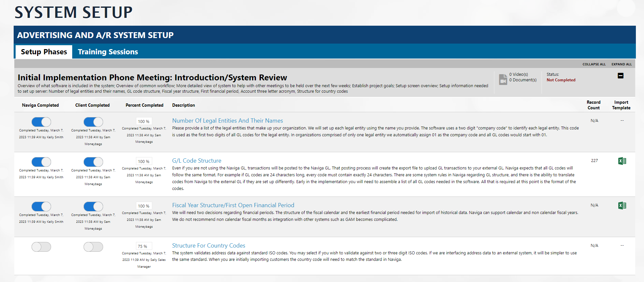The height and width of the screenshot is (282, 644).
Task: Download Excel template for Fiscal Year Structure
Action: 622,206
